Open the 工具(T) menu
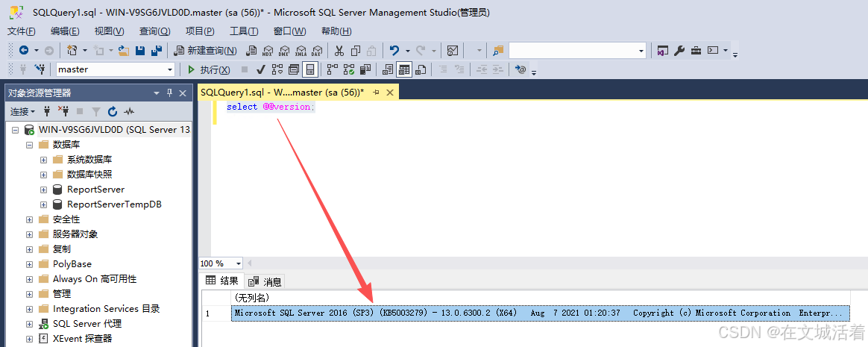 [244, 31]
